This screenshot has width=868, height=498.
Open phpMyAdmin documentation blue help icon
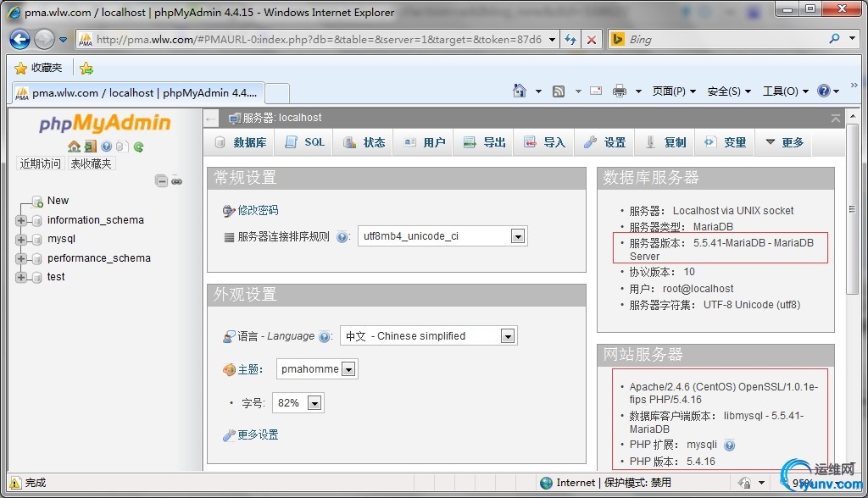[106, 146]
